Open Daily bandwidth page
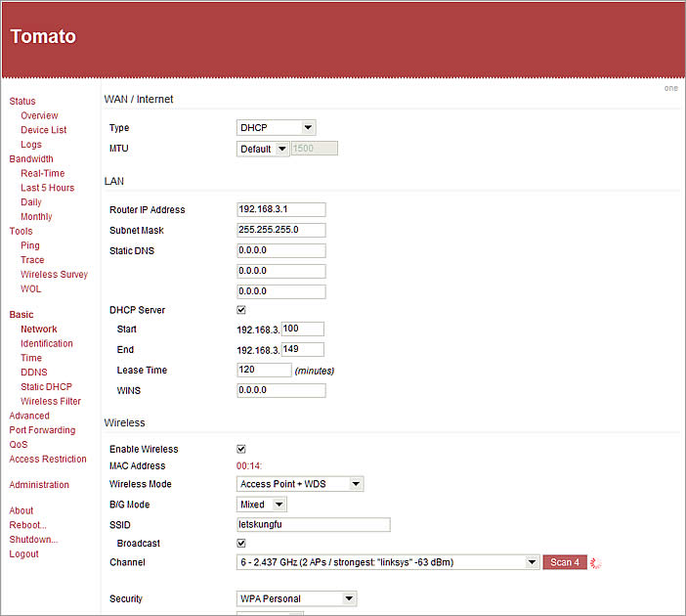 [x=31, y=202]
